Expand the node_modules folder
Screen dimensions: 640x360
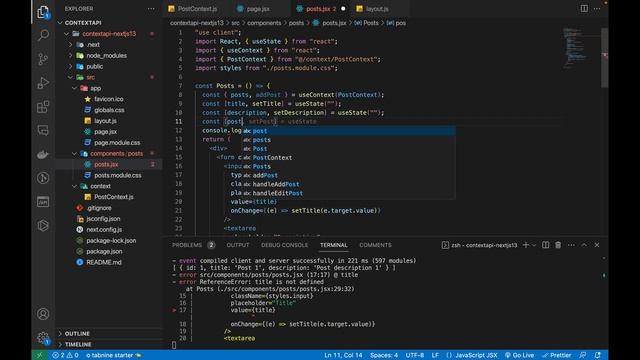tap(70, 56)
